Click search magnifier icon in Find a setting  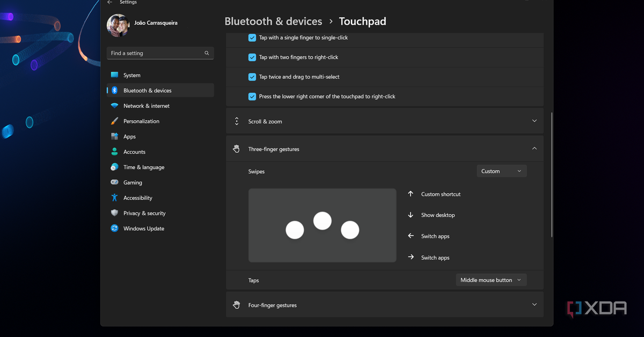pyautogui.click(x=207, y=53)
